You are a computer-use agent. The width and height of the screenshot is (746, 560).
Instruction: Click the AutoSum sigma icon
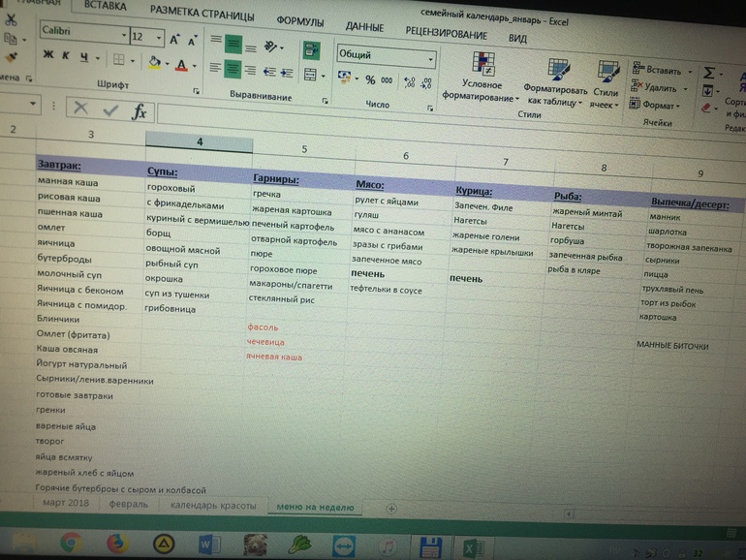(x=710, y=73)
